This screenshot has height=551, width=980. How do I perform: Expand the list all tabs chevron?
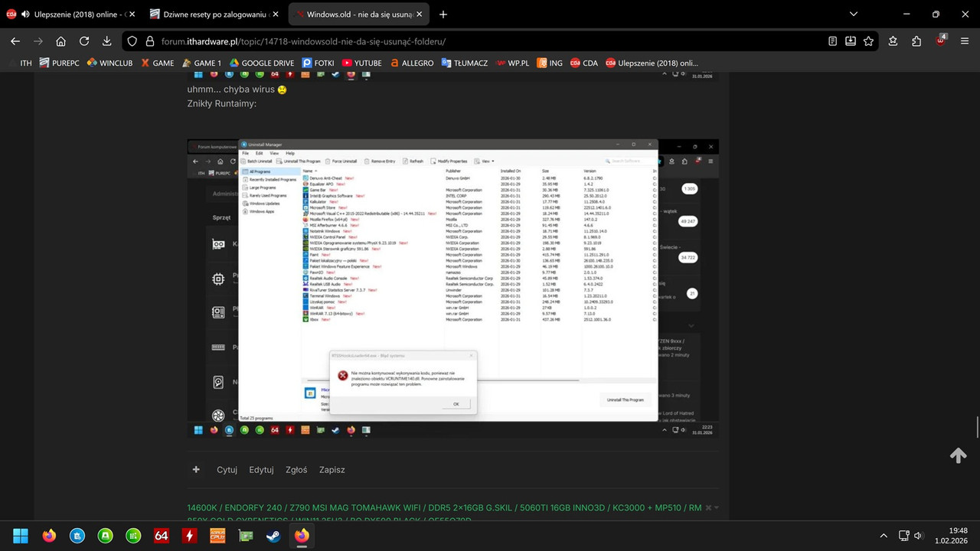[854, 15]
